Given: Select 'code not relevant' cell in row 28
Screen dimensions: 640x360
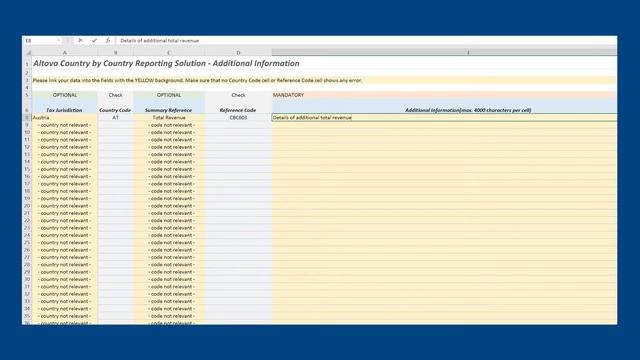Looking at the screenshot, I should point(169,264).
